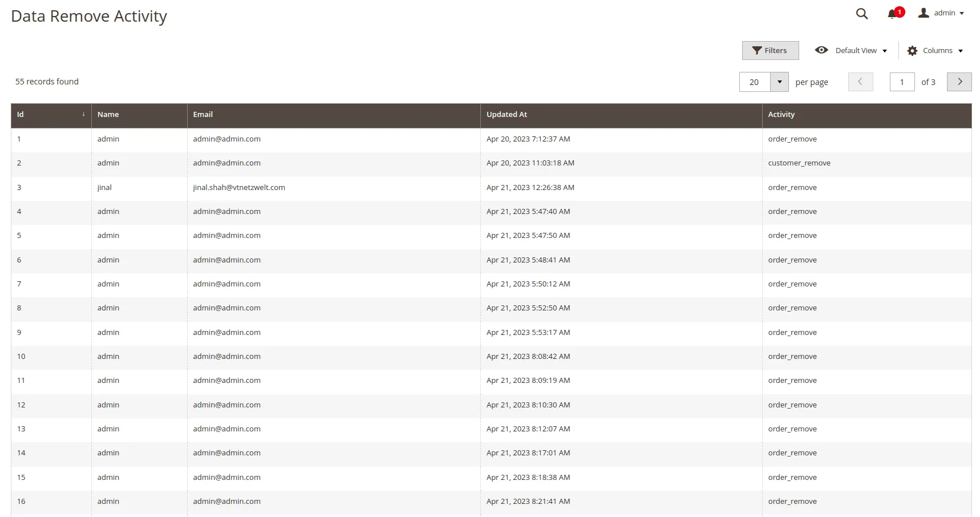Click the admin user avatar icon
980x517 pixels.
(x=923, y=13)
